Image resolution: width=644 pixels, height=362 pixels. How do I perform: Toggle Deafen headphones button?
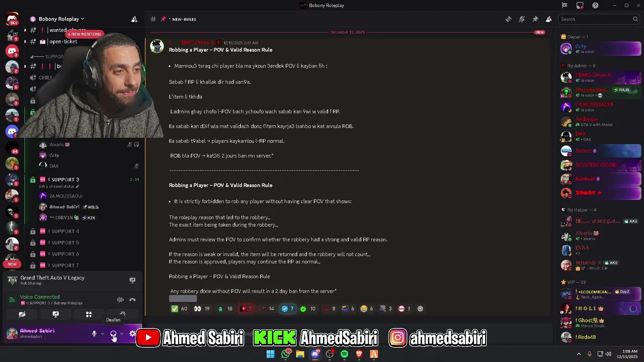pyautogui.click(x=113, y=334)
